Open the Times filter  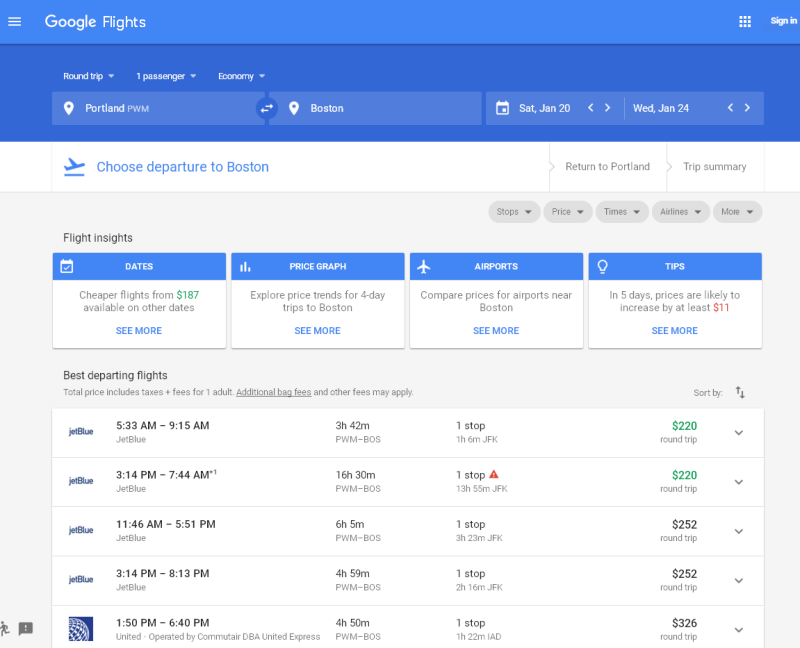click(622, 212)
